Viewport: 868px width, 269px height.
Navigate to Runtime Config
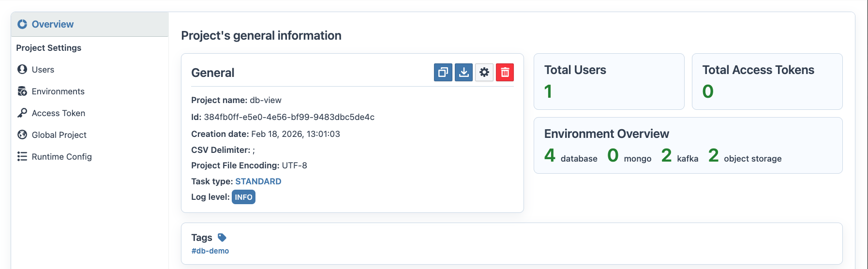pyautogui.click(x=90, y=156)
